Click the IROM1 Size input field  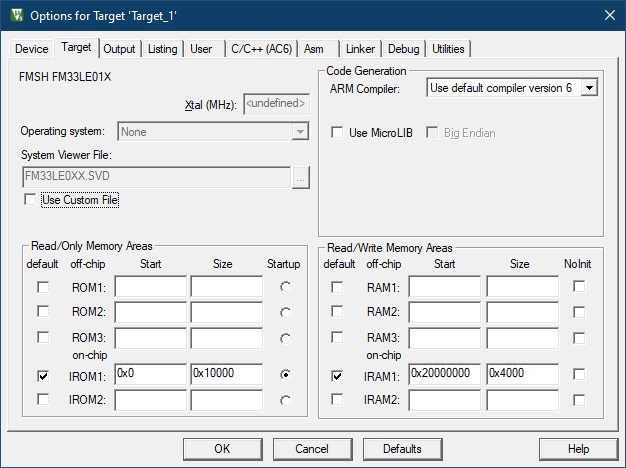(226, 374)
